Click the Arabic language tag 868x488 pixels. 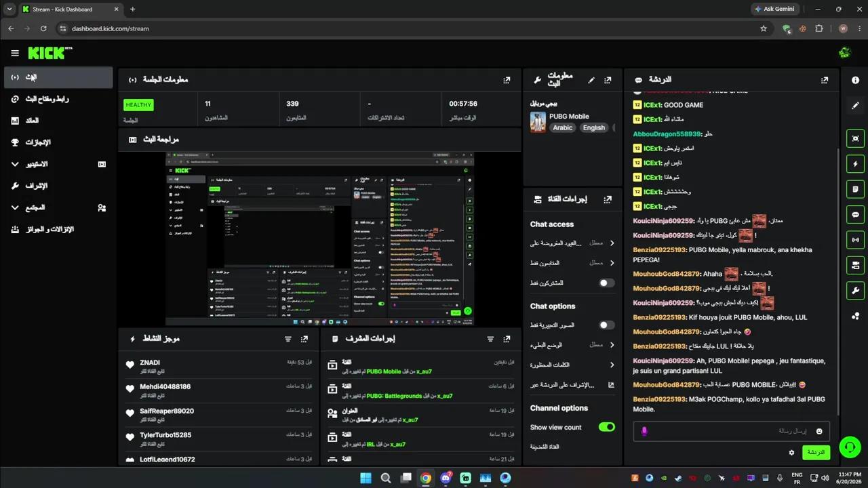click(x=562, y=127)
